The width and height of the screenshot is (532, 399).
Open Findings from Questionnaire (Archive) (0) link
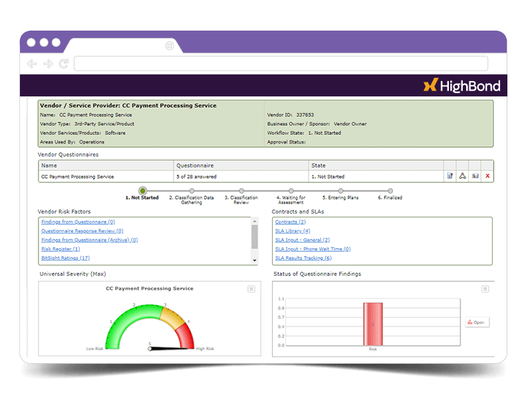click(90, 240)
